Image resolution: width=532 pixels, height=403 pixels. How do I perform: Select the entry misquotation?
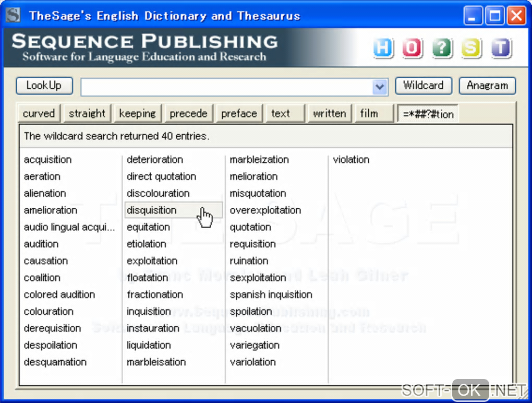pos(258,193)
